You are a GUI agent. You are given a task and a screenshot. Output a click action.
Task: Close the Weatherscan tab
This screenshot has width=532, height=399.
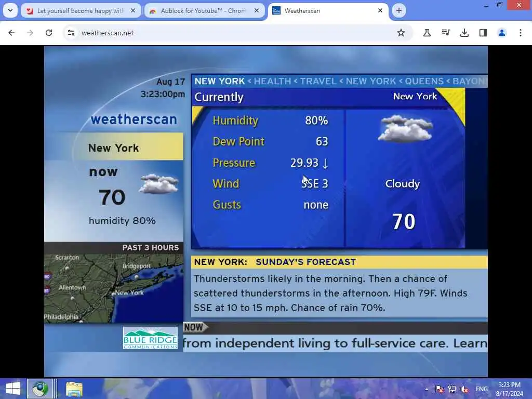coord(380,10)
